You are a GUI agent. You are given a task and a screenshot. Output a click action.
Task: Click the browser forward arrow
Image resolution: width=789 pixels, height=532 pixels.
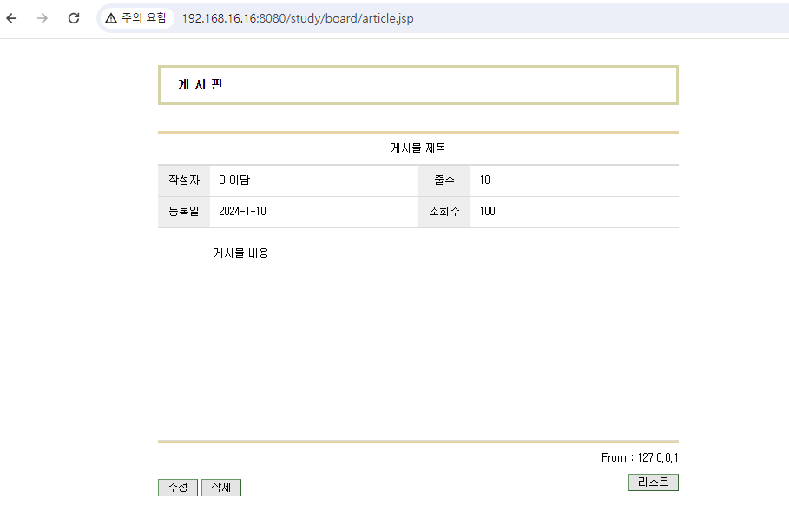pyautogui.click(x=43, y=18)
